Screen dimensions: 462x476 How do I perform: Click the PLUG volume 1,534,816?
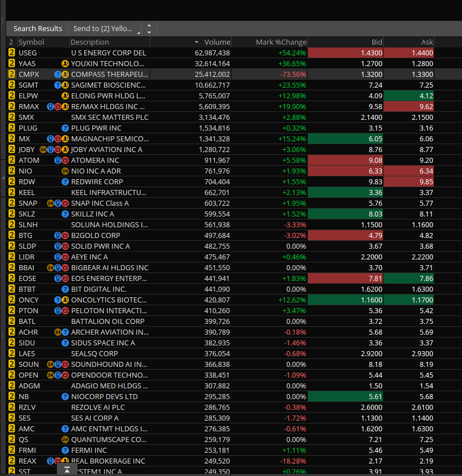pyautogui.click(x=214, y=128)
